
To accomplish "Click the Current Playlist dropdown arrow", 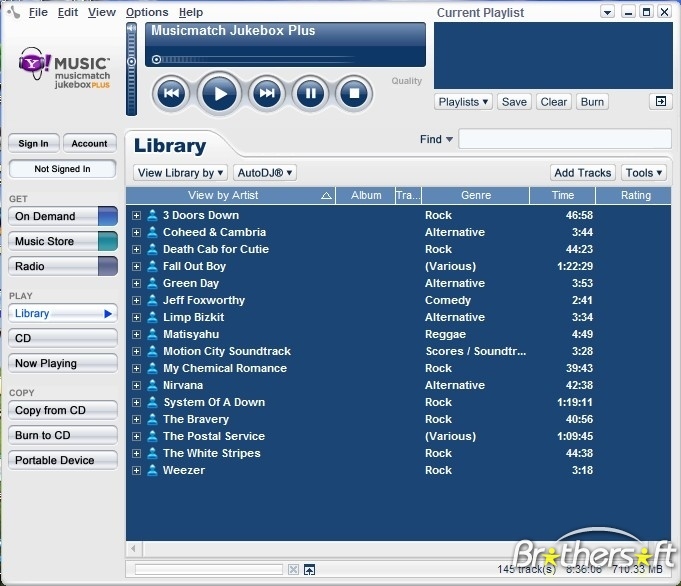I will (x=608, y=12).
